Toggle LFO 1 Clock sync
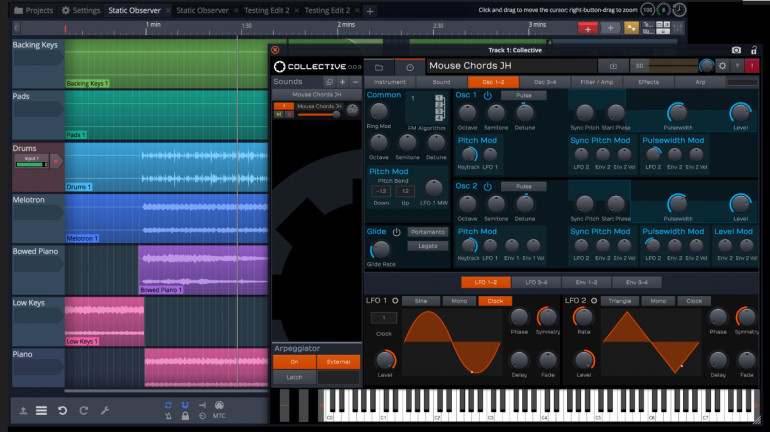 point(495,301)
